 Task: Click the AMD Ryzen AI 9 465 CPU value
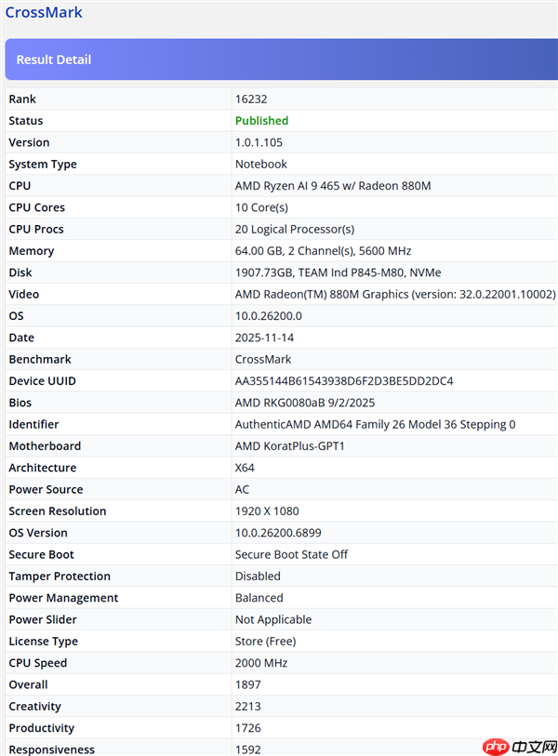(332, 186)
